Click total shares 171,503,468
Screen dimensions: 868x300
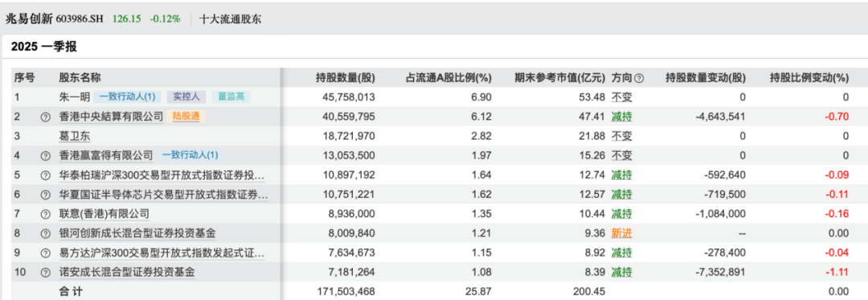[346, 291]
